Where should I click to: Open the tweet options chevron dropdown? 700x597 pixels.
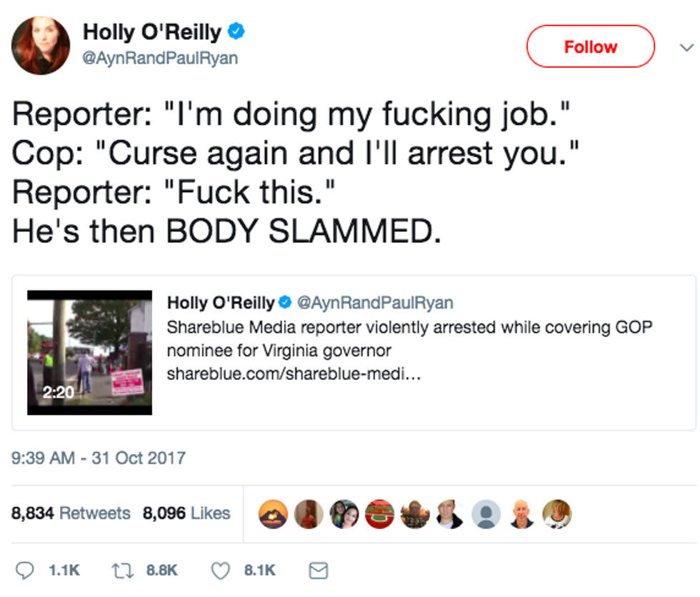point(686,47)
